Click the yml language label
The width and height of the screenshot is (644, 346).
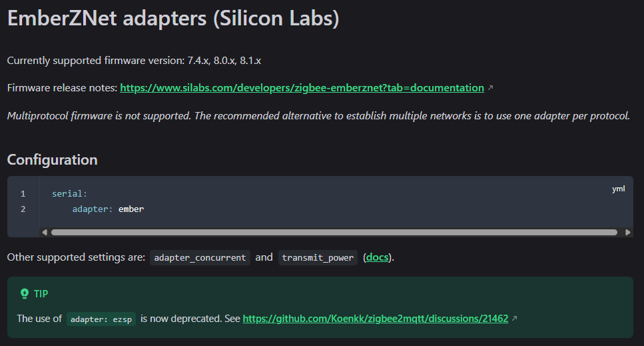point(619,189)
